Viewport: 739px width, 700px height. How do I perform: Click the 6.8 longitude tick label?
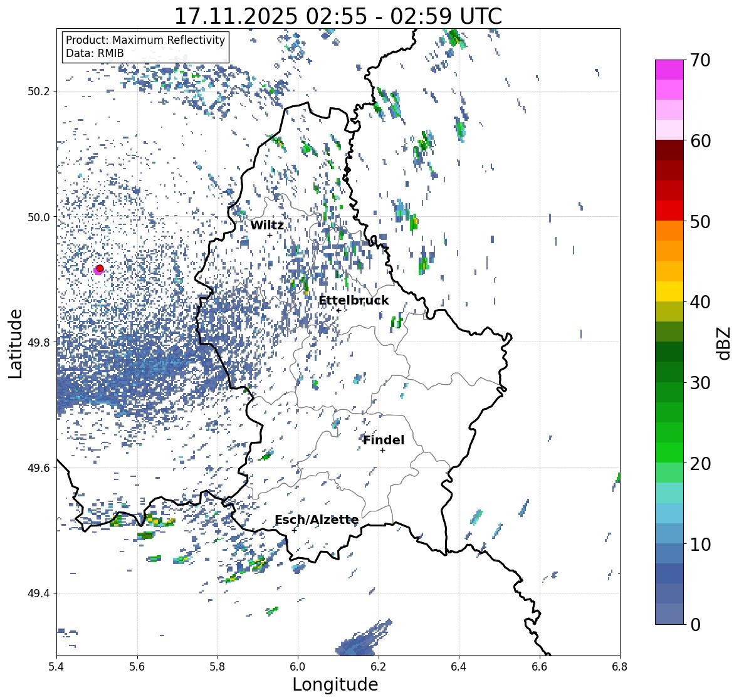(x=620, y=667)
